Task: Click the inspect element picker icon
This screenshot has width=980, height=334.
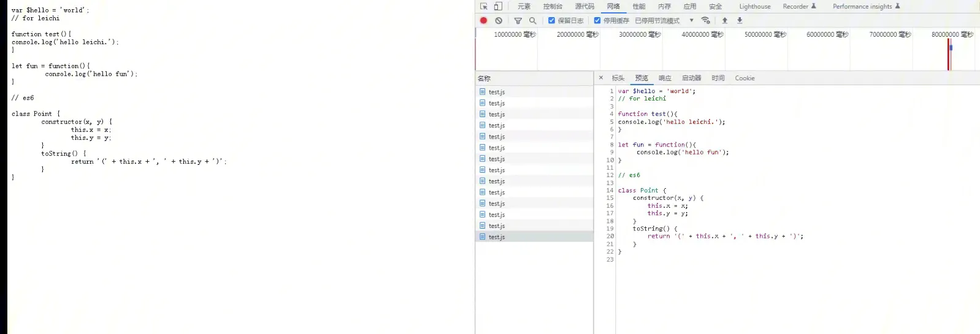Action: [x=484, y=6]
